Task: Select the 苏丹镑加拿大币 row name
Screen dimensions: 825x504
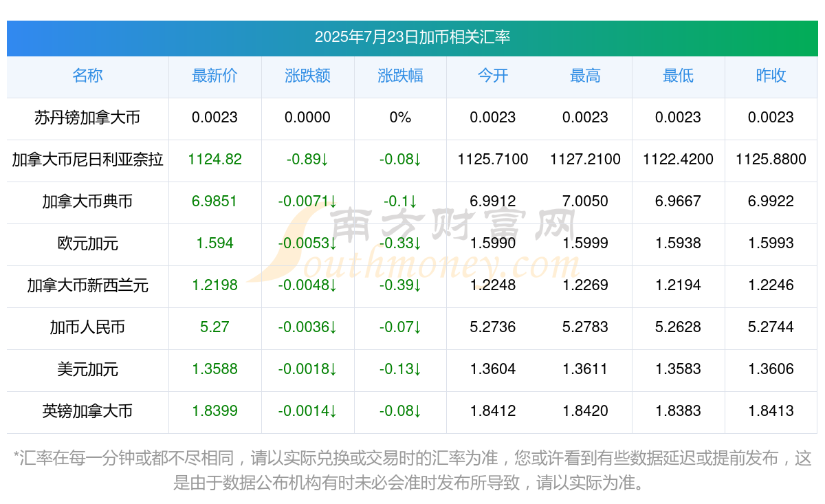Action: (x=87, y=118)
